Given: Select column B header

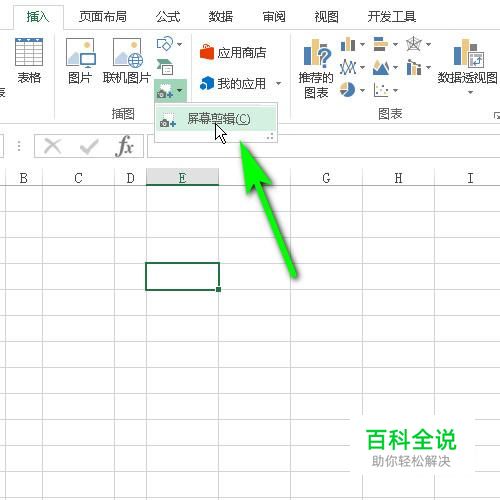Looking at the screenshot, I should point(24,178).
